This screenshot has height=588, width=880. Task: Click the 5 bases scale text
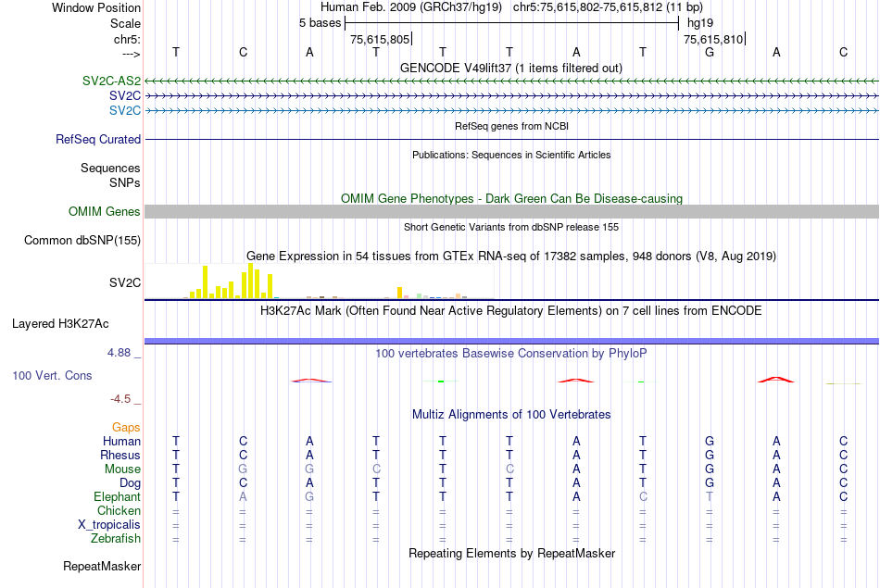point(320,23)
